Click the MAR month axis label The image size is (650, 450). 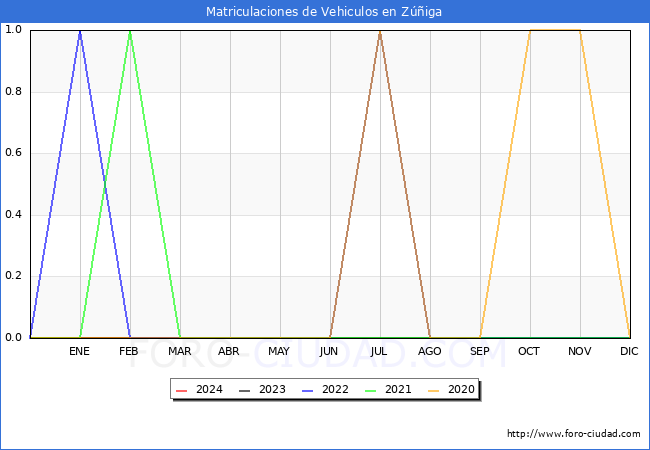tap(180, 351)
